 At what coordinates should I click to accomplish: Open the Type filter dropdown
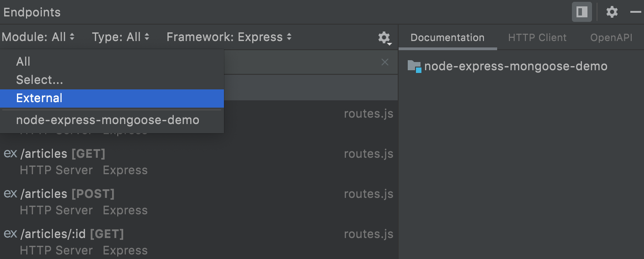pyautogui.click(x=120, y=37)
